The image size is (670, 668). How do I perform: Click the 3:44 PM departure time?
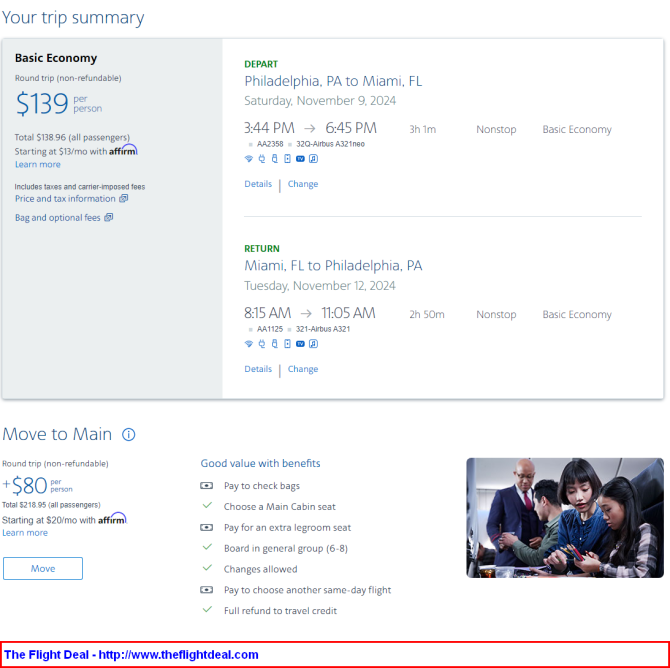[x=269, y=128]
